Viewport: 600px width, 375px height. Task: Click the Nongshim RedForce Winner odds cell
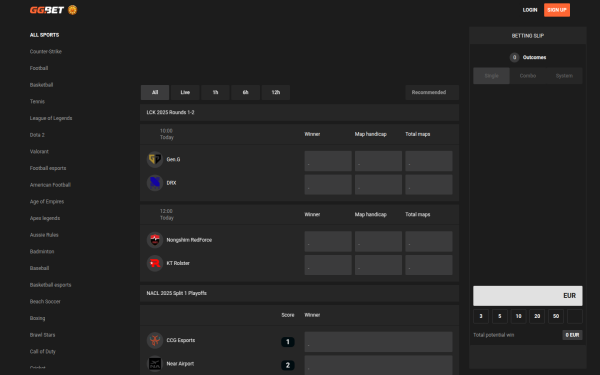(328, 241)
